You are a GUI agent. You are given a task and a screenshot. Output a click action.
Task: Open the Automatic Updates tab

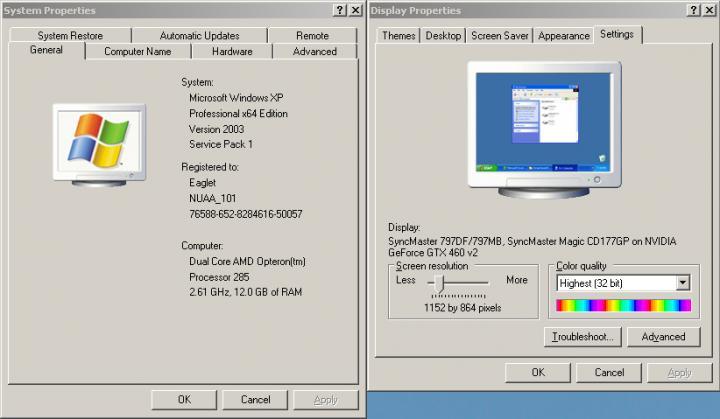click(x=199, y=36)
